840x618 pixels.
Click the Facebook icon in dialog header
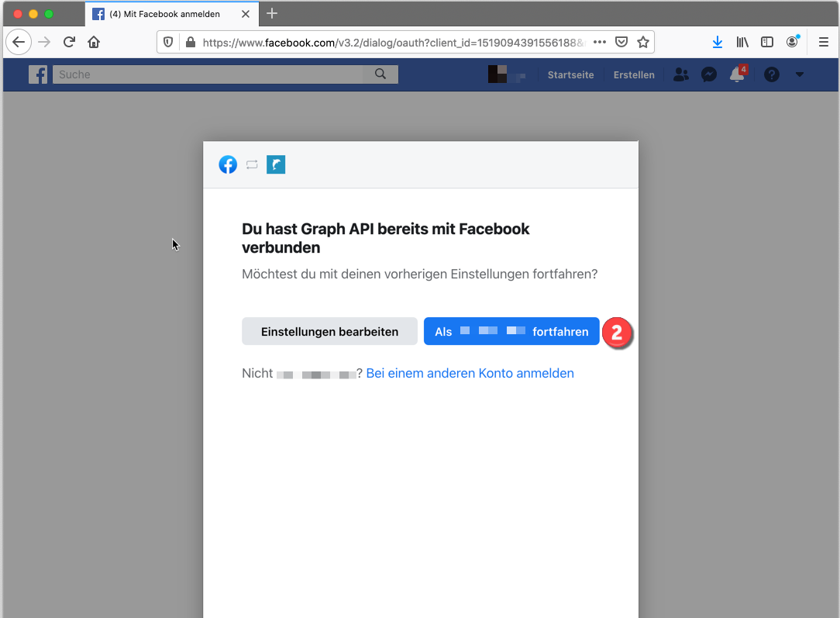(x=228, y=164)
